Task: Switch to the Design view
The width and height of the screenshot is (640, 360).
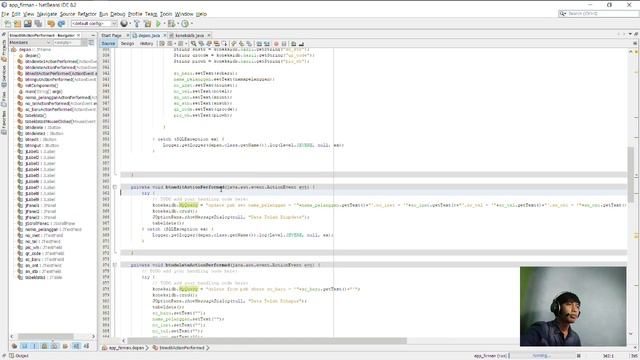Action: [x=127, y=43]
